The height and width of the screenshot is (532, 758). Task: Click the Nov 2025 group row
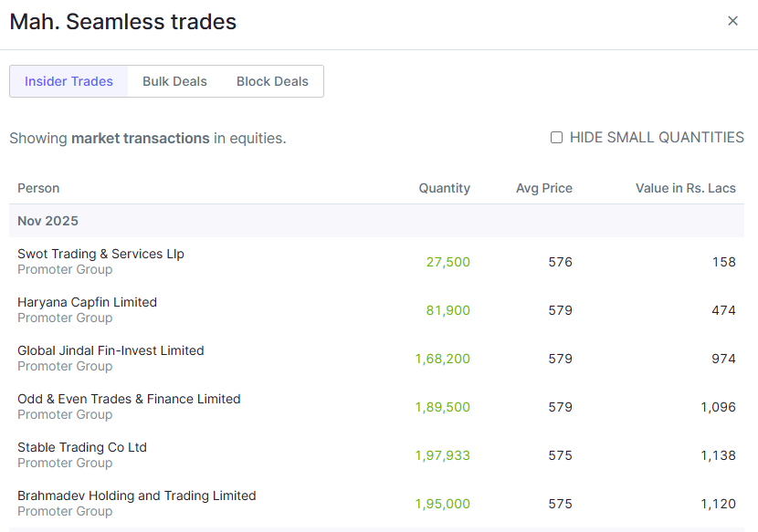47,221
